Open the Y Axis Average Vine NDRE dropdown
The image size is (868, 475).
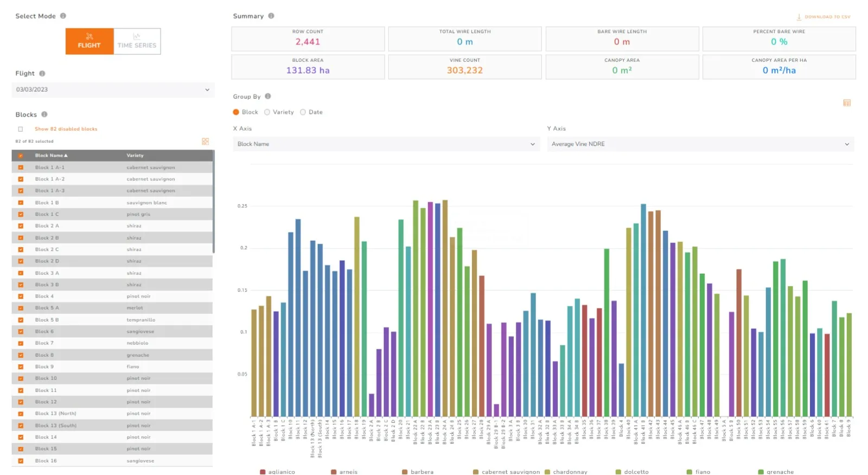(x=700, y=144)
